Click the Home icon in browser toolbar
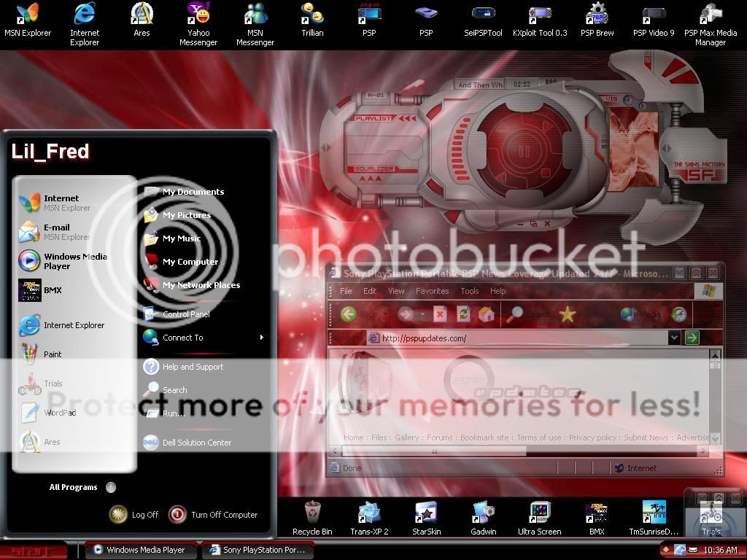 (487, 314)
